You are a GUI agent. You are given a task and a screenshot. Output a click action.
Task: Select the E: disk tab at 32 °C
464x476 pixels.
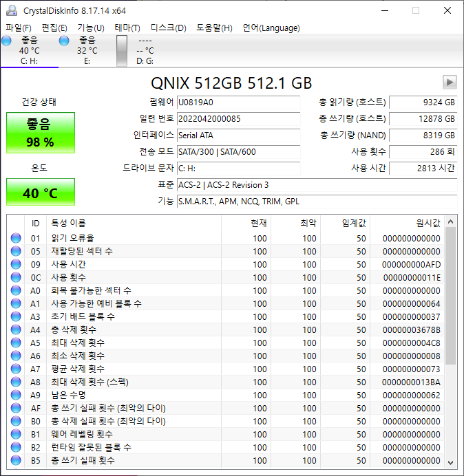[x=87, y=50]
